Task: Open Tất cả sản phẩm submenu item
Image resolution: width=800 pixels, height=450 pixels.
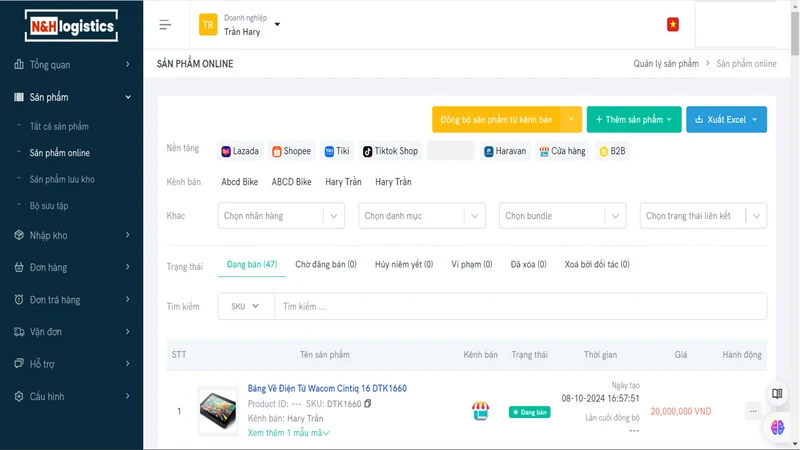Action: click(59, 126)
